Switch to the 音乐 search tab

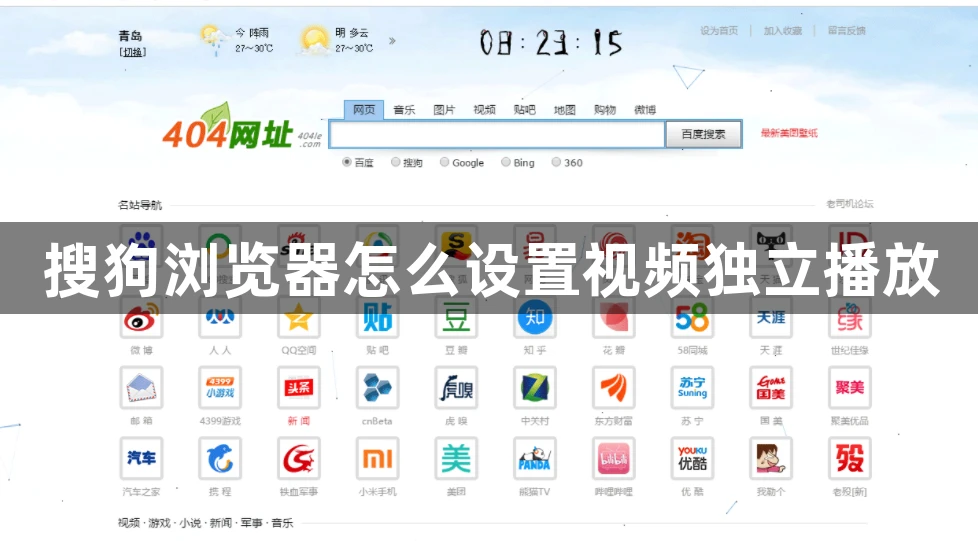(404, 110)
